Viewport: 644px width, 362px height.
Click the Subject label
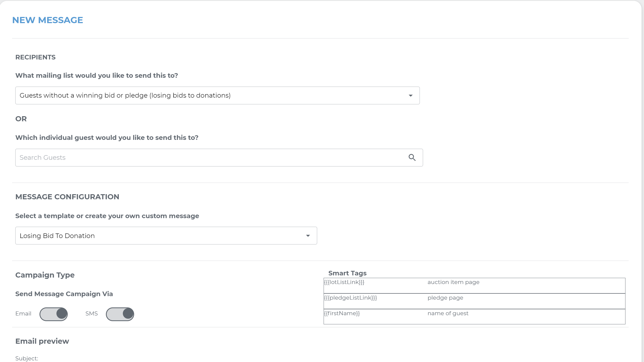[x=27, y=359]
